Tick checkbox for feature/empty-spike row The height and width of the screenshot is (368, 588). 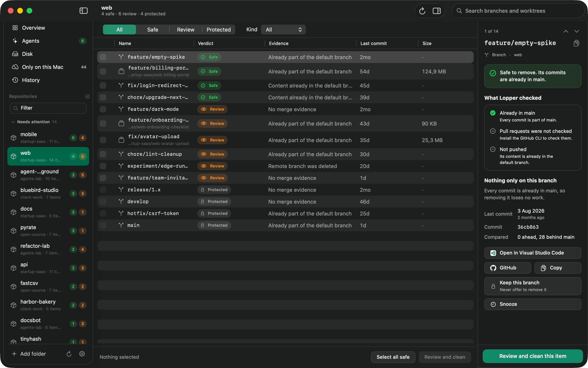pyautogui.click(x=103, y=57)
